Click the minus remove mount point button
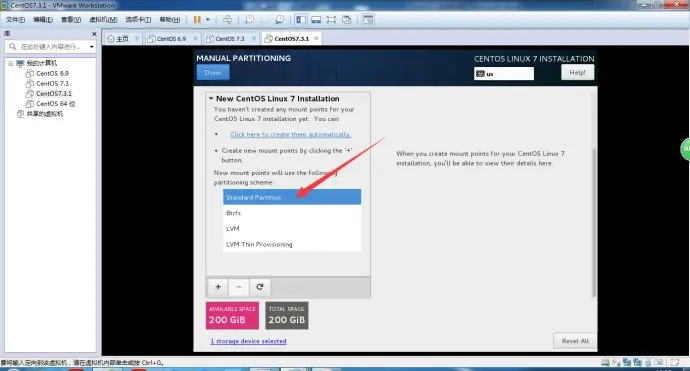The height and width of the screenshot is (371, 690). coord(239,287)
